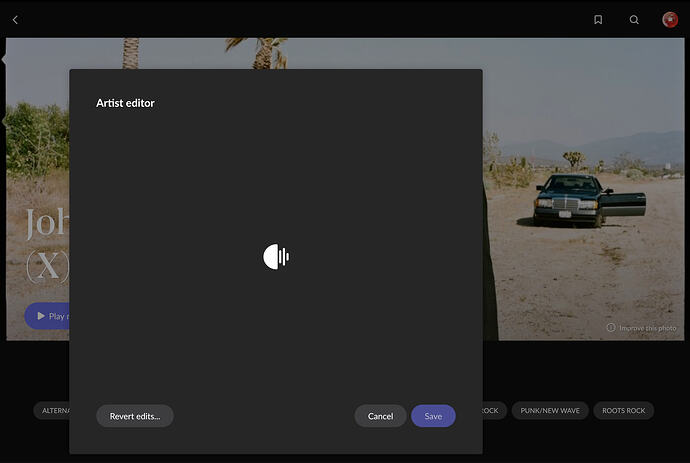Click Revert edits... button

[135, 416]
